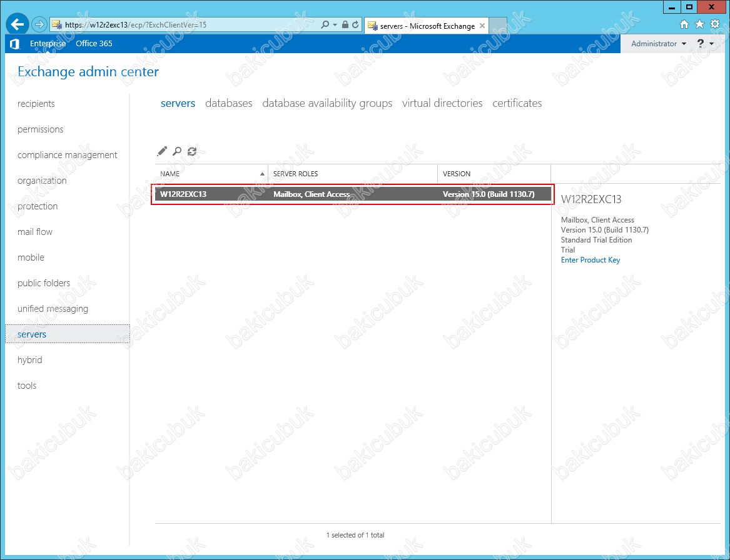Click the 1 selected of 1 total status
This screenshot has width=730, height=560.
[355, 536]
